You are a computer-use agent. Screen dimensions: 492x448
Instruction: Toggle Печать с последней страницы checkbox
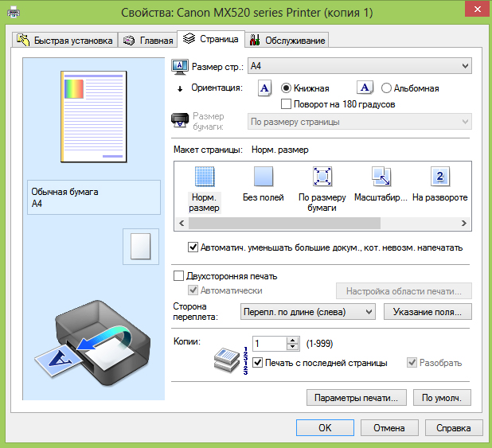coord(257,362)
